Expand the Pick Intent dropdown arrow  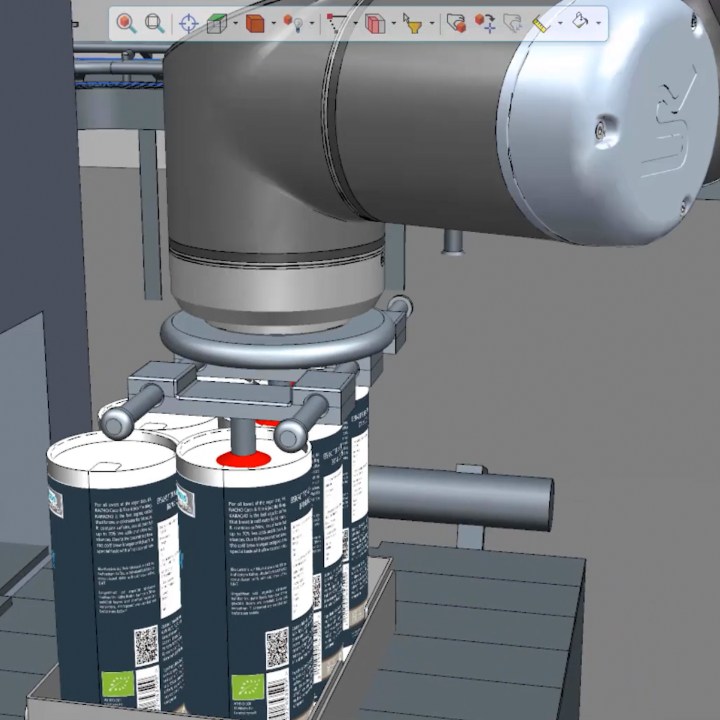[355, 23]
